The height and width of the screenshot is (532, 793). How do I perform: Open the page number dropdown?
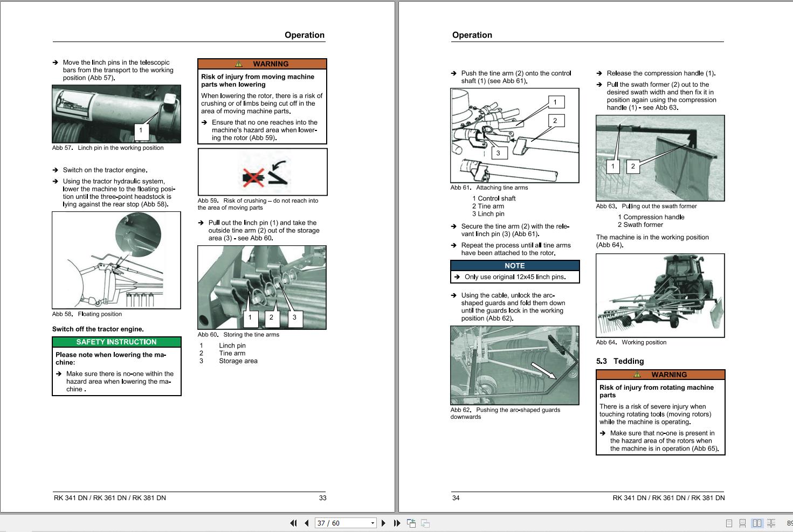coord(371,523)
